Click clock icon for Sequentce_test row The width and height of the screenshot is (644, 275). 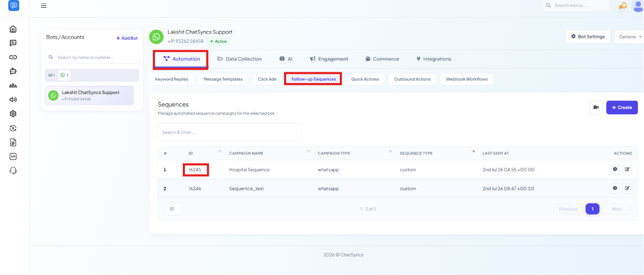point(615,189)
